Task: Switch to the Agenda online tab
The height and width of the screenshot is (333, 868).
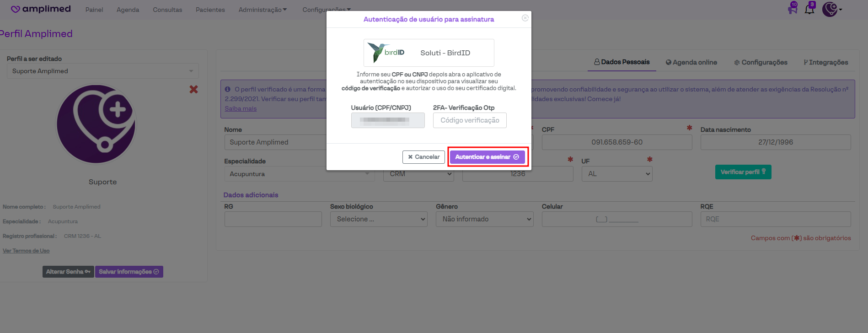Action: tap(691, 62)
